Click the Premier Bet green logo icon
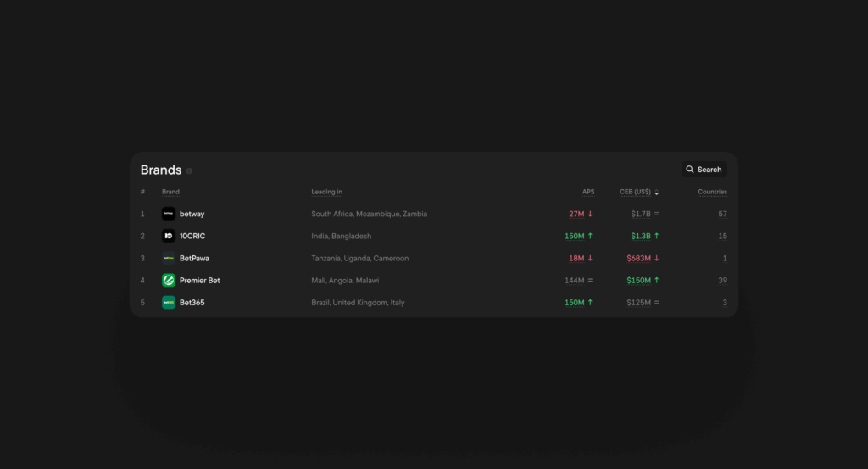The image size is (868, 469). pos(168,280)
